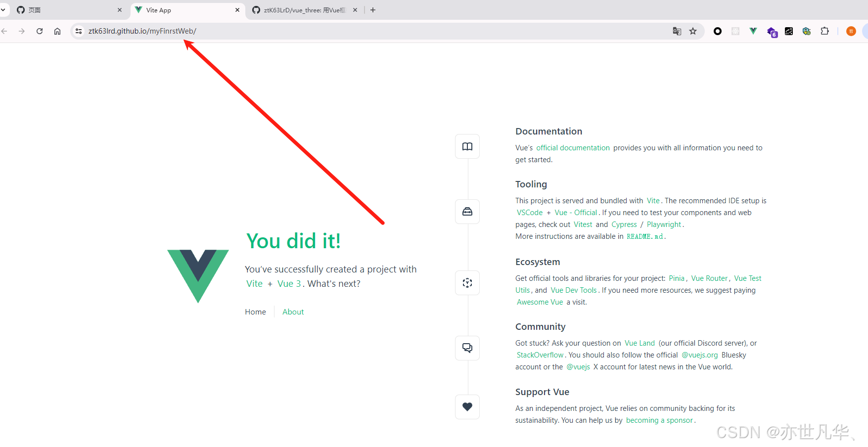Viewport: 868px width, 447px height.
Task: Go to the browser home page
Action: tap(57, 31)
